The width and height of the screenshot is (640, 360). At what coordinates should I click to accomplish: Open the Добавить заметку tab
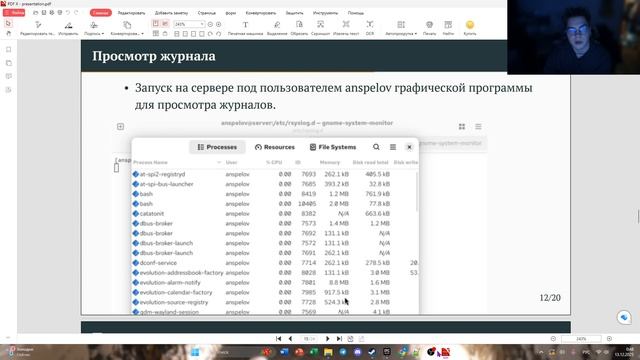coord(171,13)
